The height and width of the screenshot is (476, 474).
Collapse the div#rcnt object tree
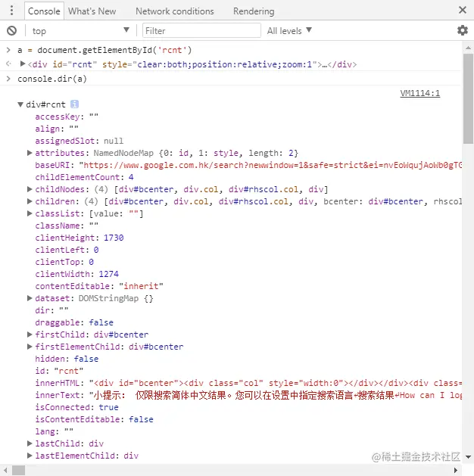coord(20,104)
